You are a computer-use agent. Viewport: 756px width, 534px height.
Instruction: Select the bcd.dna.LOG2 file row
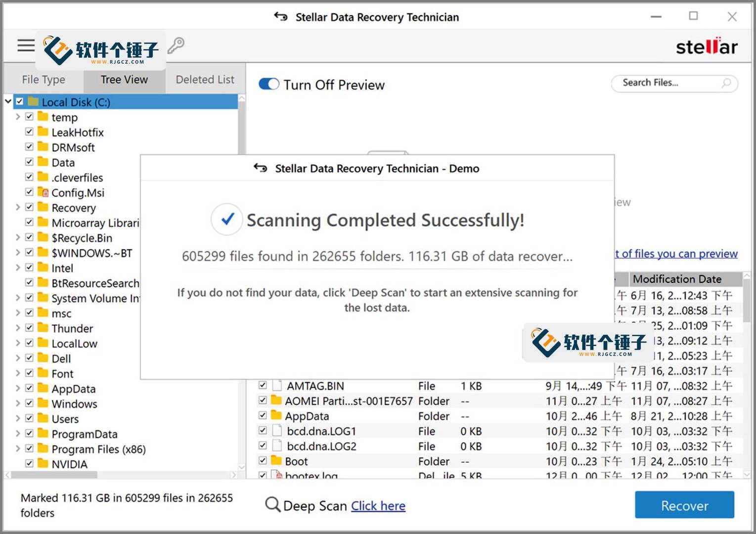click(499, 446)
